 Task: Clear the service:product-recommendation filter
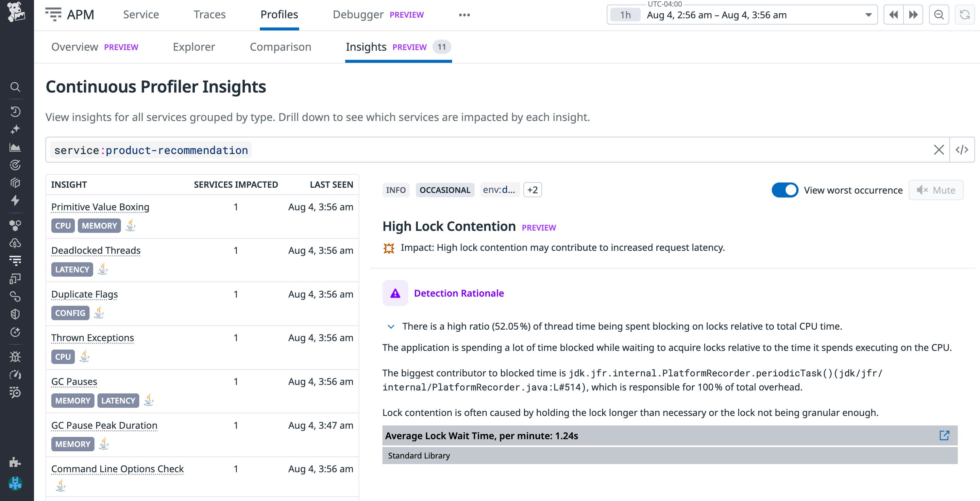[x=938, y=150]
